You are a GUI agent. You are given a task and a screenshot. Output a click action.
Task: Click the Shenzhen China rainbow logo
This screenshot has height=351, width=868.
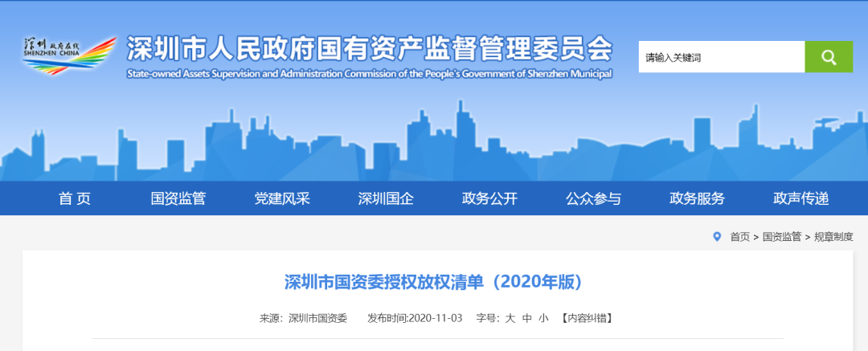pyautogui.click(x=68, y=55)
